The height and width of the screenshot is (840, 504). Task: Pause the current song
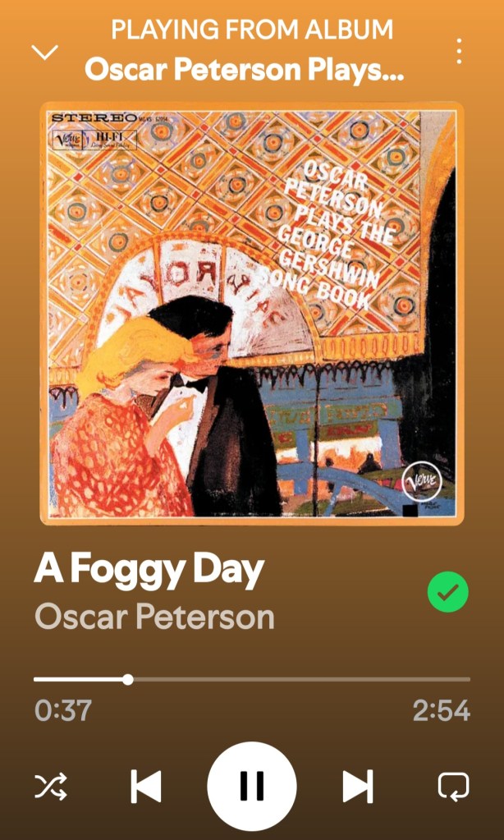pos(252,786)
